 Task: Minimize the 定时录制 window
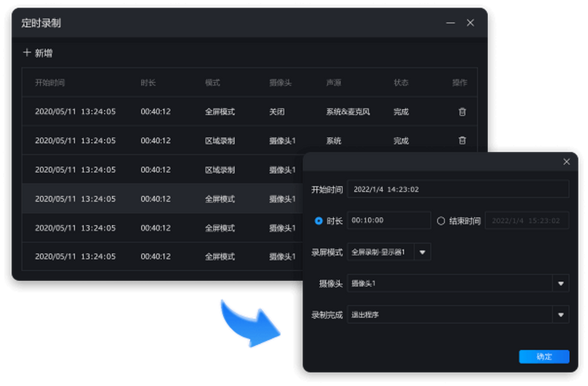point(450,23)
